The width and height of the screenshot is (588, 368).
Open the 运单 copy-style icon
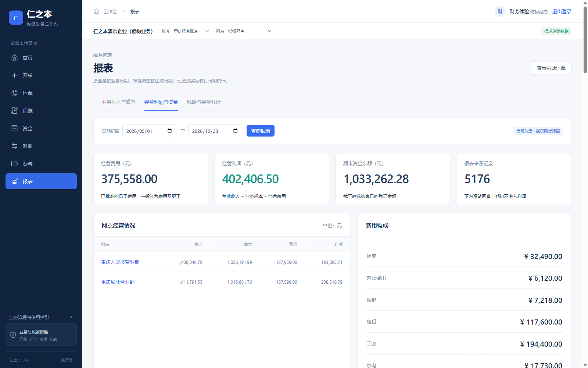click(x=15, y=93)
